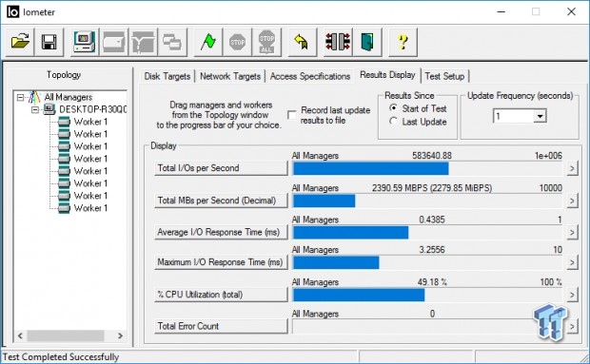This screenshot has height=364, width=590.
Task: Expand Average I/O Response Time arrow button
Action: (572, 232)
